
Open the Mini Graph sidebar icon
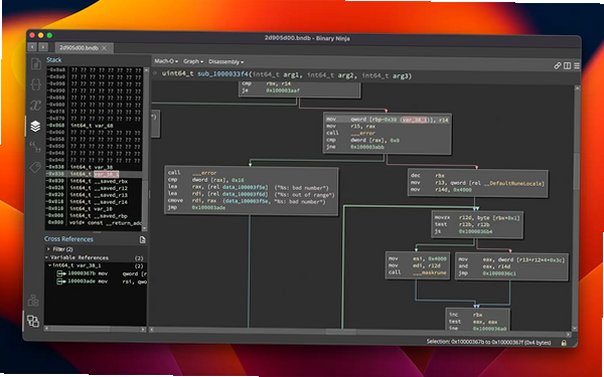pos(33,300)
